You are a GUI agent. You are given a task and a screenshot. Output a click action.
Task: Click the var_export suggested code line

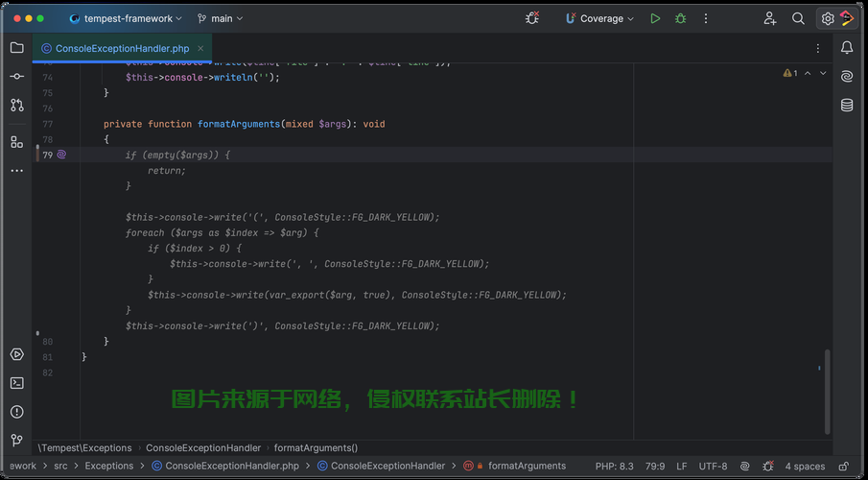357,295
